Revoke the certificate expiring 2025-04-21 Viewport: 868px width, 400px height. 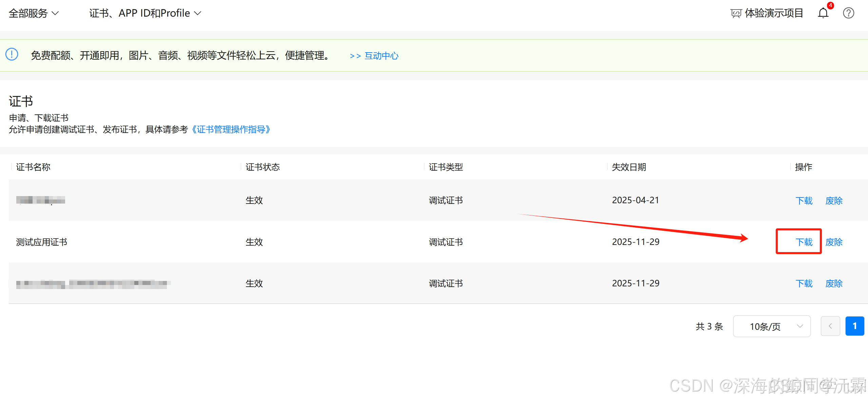(x=834, y=201)
